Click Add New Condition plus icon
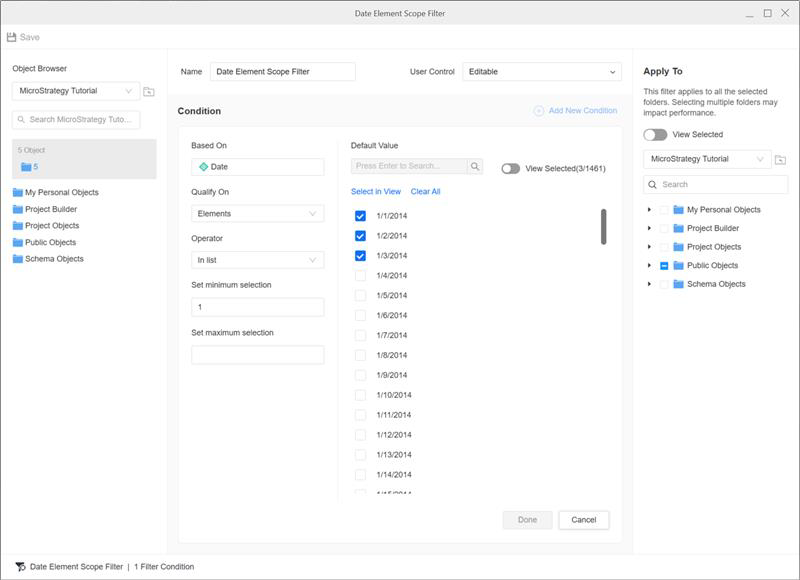This screenshot has height=580, width=800. click(539, 111)
